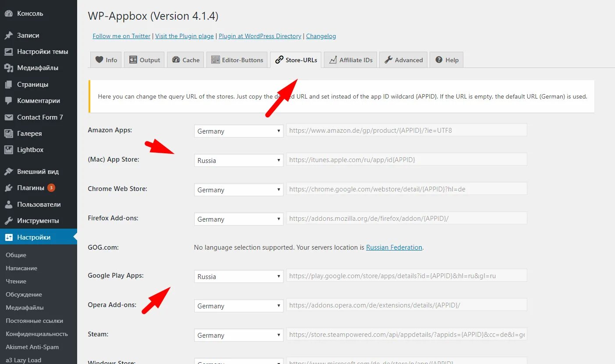Click the Lightbox icon in sidebar
The height and width of the screenshot is (364, 615).
(x=9, y=150)
